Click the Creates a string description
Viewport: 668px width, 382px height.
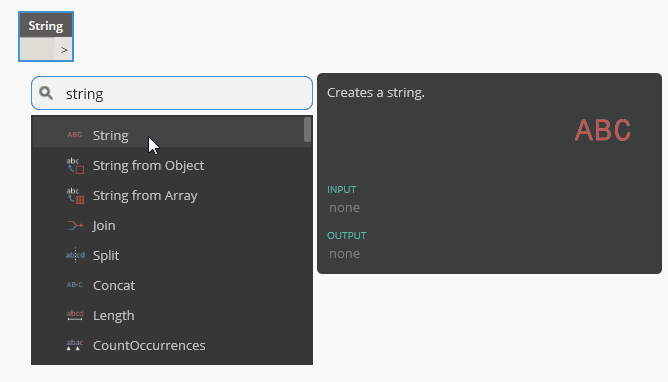pos(376,92)
